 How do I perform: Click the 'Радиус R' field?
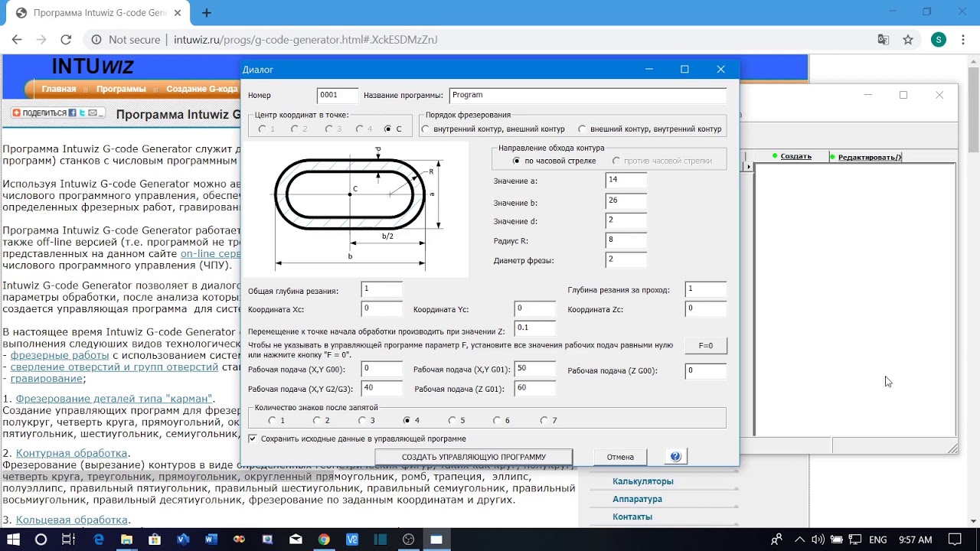pyautogui.click(x=626, y=240)
